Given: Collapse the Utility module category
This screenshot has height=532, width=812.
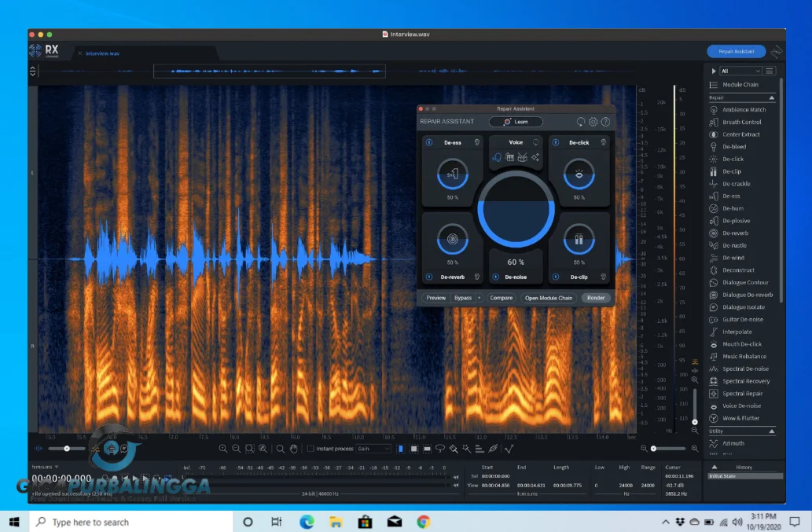Looking at the screenshot, I should 772,431.
